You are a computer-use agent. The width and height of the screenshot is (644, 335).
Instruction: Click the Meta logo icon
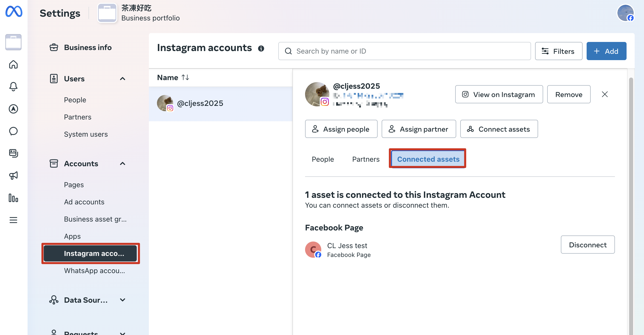click(x=14, y=12)
